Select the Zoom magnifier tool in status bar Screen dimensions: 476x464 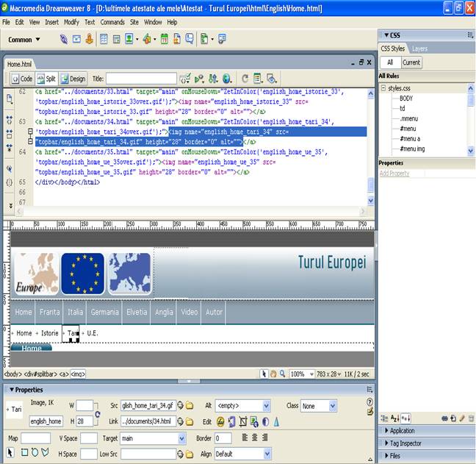click(282, 374)
